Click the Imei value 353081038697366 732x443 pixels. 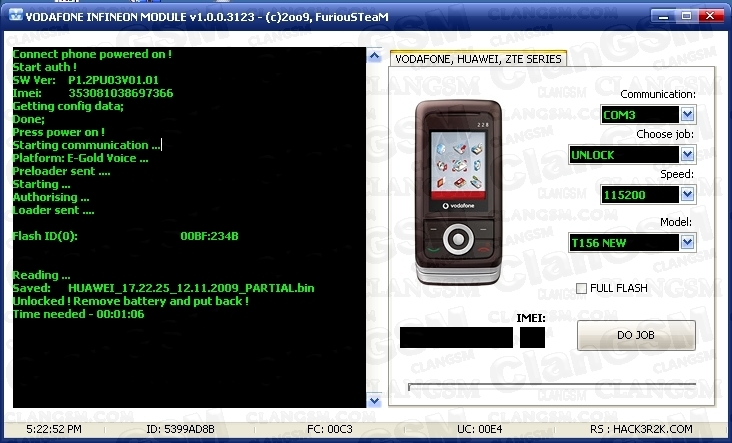point(120,93)
